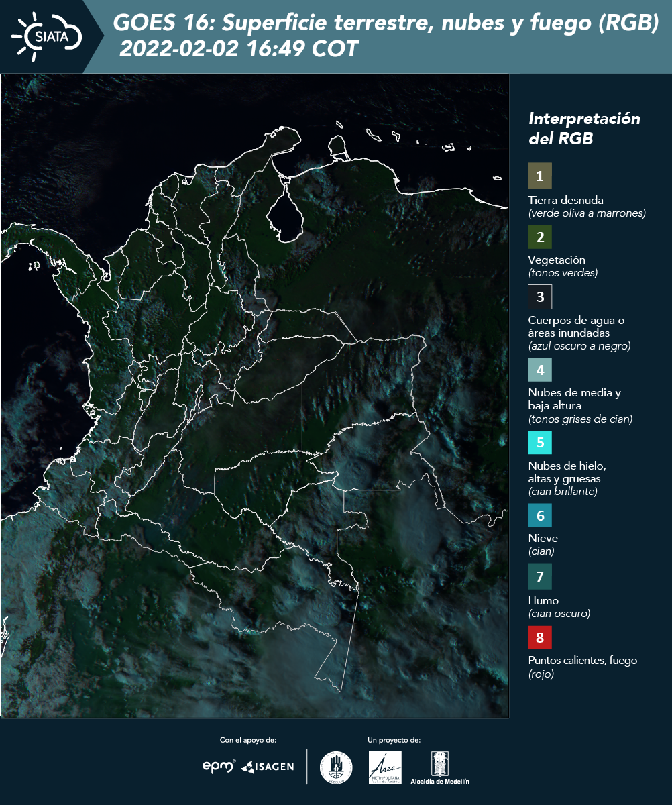Click the round Medellín hand emblem logo
The image size is (672, 805).
(x=336, y=767)
